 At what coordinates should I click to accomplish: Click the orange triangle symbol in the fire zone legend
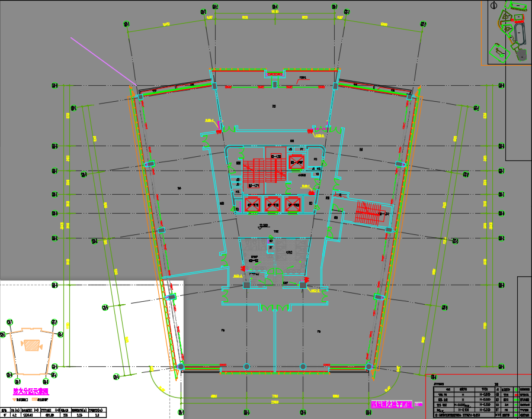pyautogui.click(x=14, y=399)
